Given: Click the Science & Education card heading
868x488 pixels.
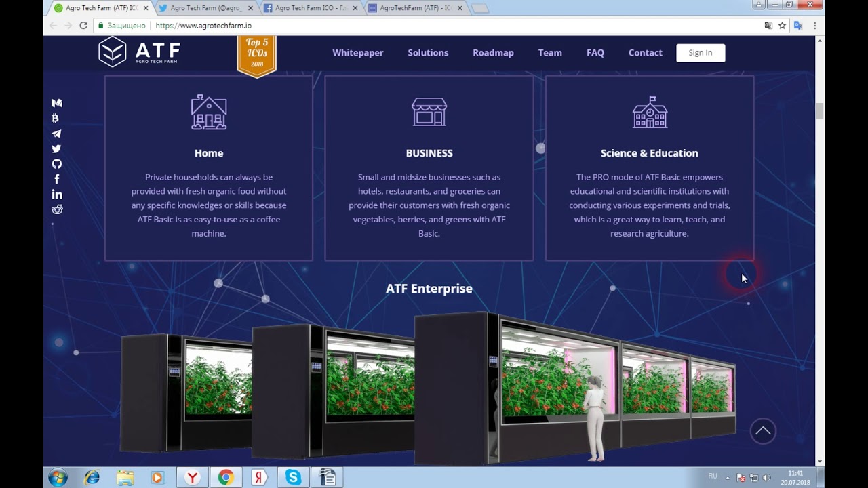Looking at the screenshot, I should (x=650, y=153).
